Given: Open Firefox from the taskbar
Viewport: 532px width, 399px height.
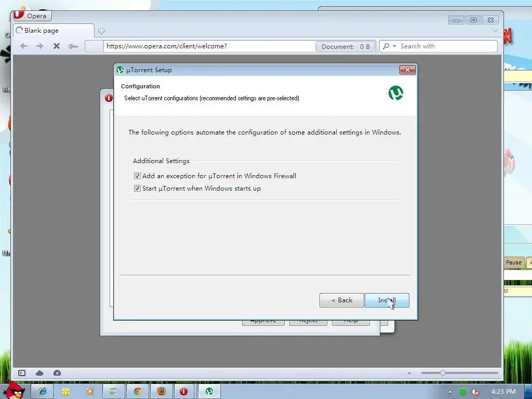Looking at the screenshot, I should coord(162,392).
